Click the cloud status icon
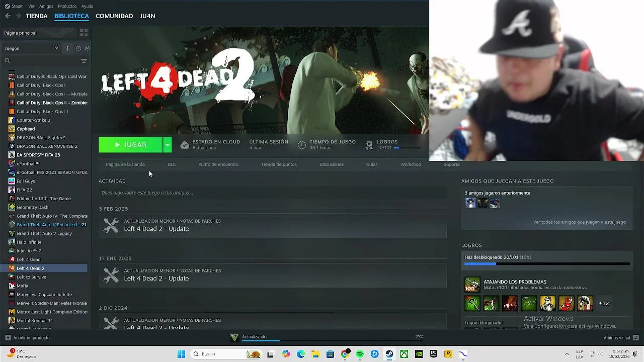Viewport: 644px width, 362px height. (185, 145)
